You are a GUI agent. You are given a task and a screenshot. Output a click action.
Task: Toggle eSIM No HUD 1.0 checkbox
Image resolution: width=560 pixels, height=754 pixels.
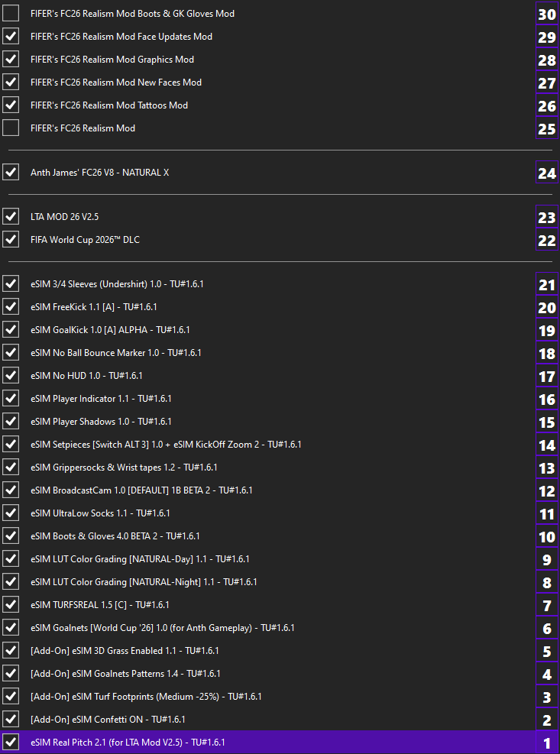pyautogui.click(x=11, y=375)
